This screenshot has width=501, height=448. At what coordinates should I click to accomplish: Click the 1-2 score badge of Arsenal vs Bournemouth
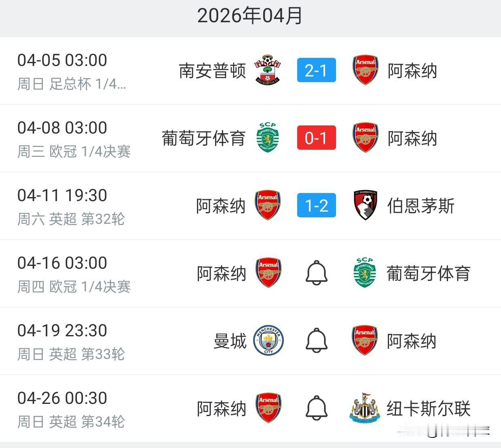[317, 205]
